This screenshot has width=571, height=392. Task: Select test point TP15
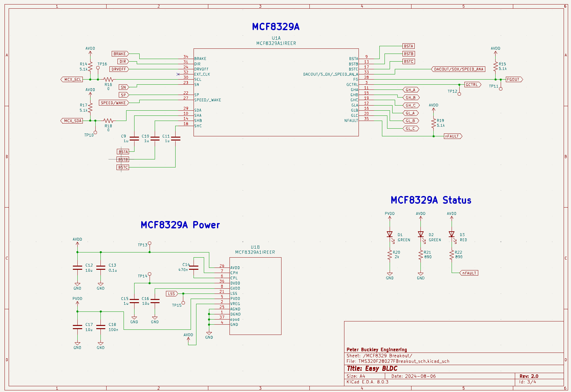(x=183, y=303)
